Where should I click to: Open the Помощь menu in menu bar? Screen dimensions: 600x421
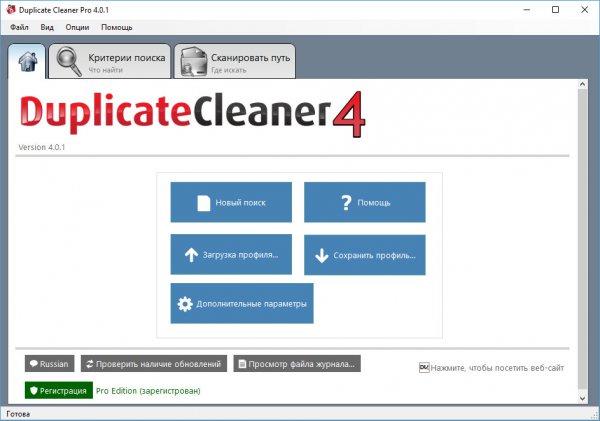click(x=117, y=28)
